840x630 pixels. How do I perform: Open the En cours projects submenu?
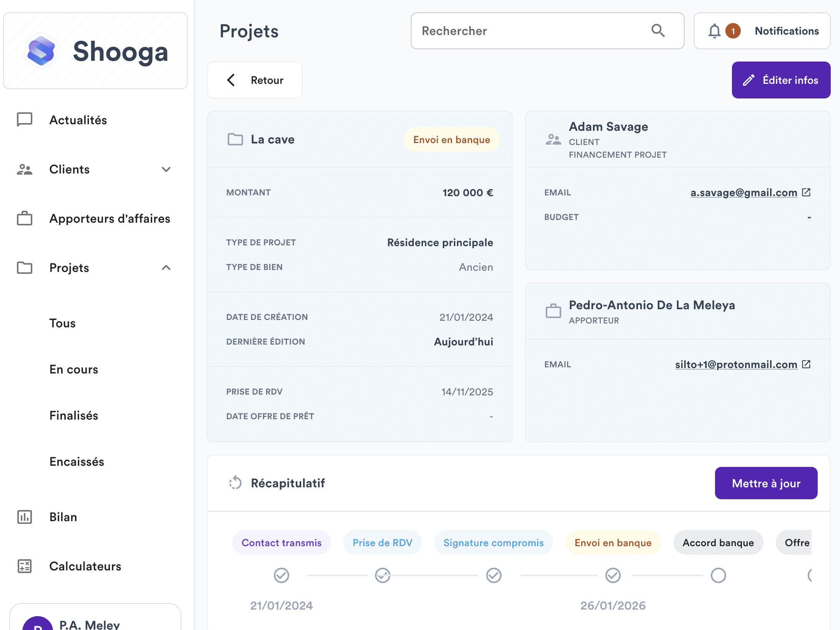[74, 369]
